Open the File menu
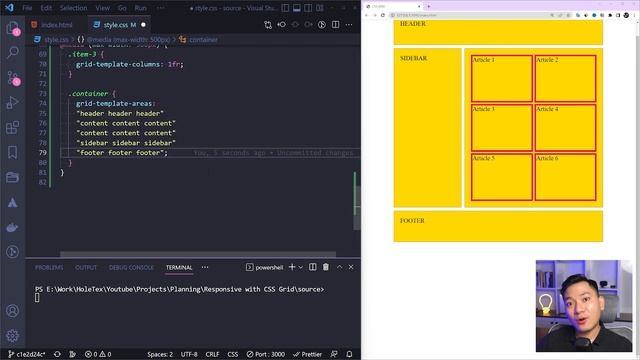The width and height of the screenshot is (640, 360). [x=27, y=8]
